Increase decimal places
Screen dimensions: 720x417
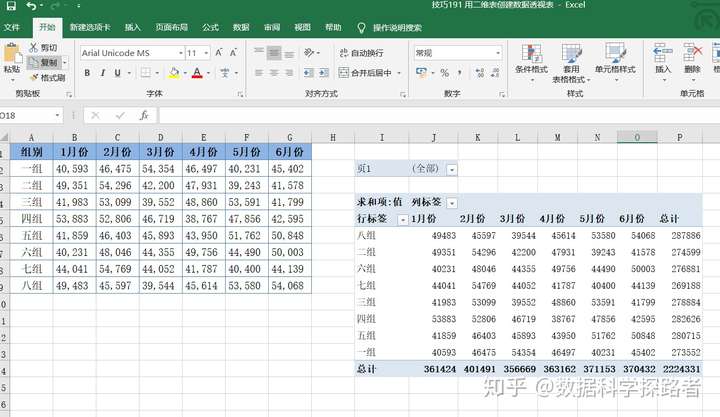pos(480,73)
